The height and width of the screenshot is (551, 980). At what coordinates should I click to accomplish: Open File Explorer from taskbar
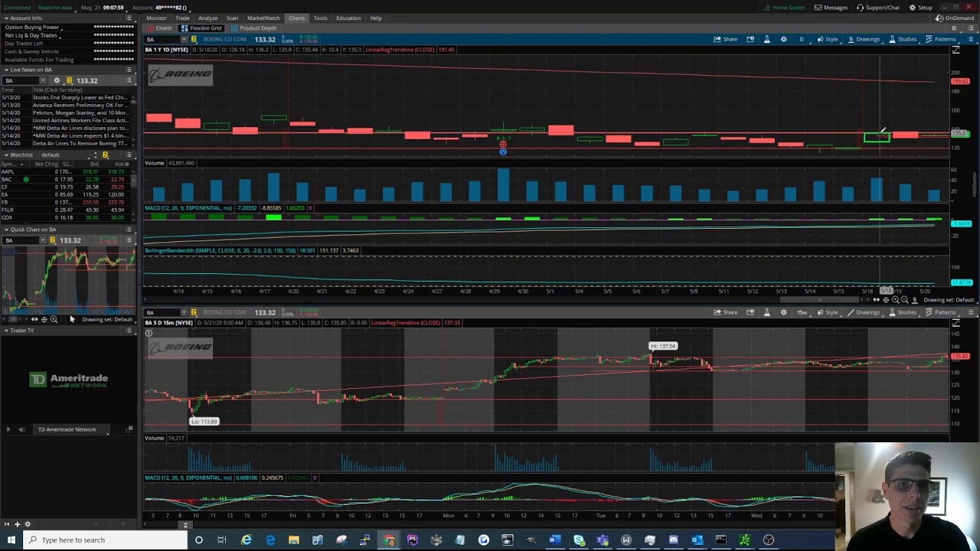294,540
